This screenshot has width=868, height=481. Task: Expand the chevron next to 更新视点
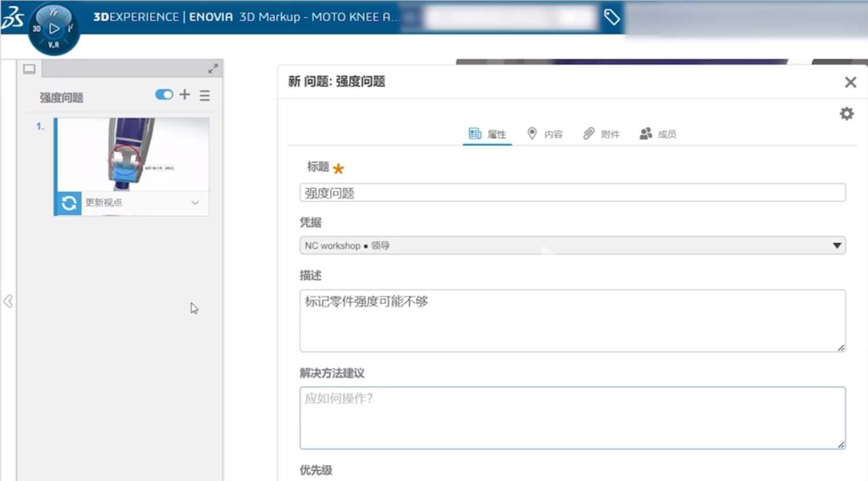(193, 203)
